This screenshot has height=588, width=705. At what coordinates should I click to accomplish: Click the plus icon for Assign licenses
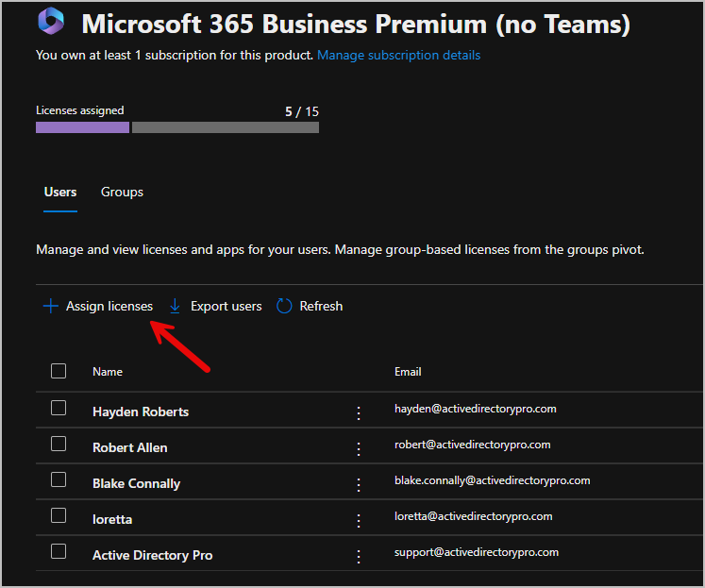[x=51, y=306]
